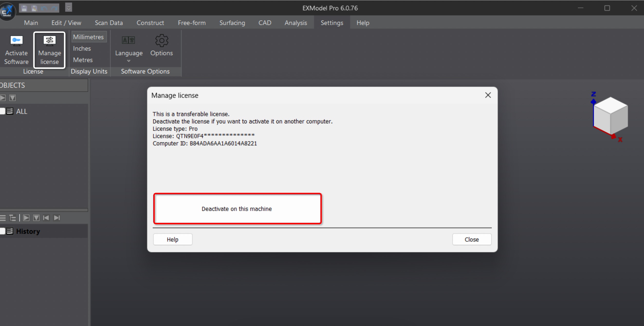
Task: Click the Save icon in quick access toolbar
Action: [x=24, y=8]
